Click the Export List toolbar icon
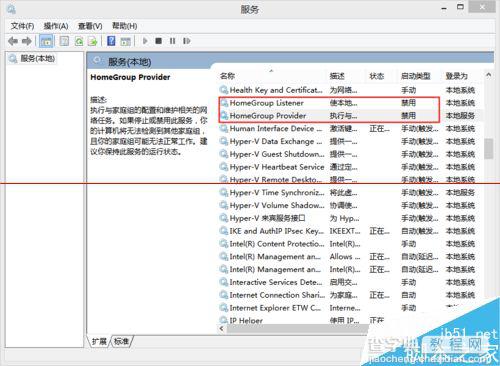 pos(92,41)
